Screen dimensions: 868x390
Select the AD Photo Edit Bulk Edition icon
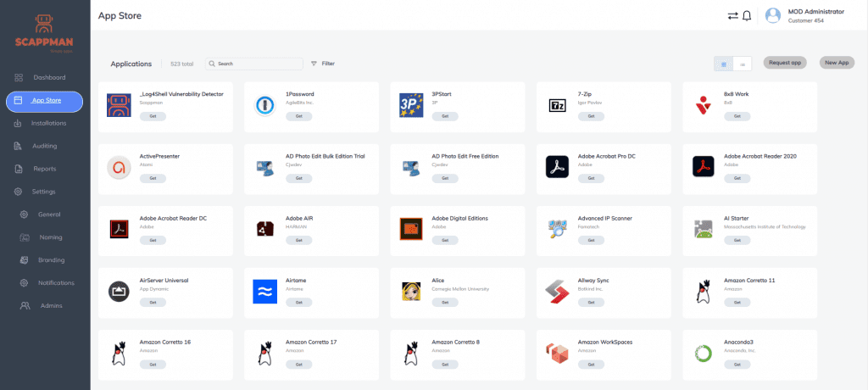pos(265,167)
